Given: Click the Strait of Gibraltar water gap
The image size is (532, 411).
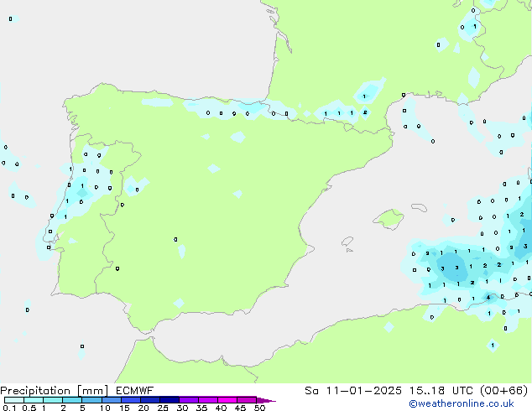Looking at the screenshot, I should pyautogui.click(x=144, y=341).
